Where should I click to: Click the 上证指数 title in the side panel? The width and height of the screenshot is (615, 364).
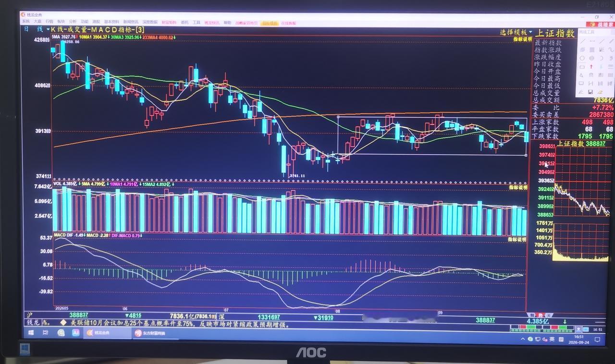555,34
